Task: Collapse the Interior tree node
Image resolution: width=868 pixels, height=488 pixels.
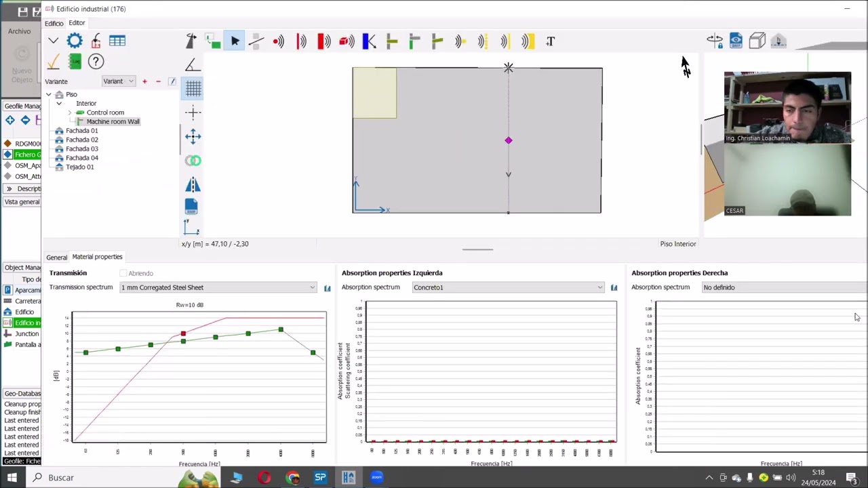Action: pyautogui.click(x=59, y=104)
